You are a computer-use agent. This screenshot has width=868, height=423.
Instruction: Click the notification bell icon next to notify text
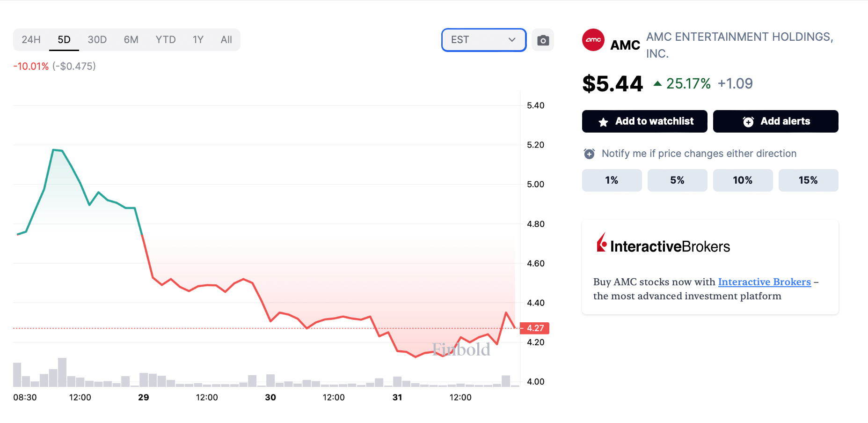pos(589,153)
